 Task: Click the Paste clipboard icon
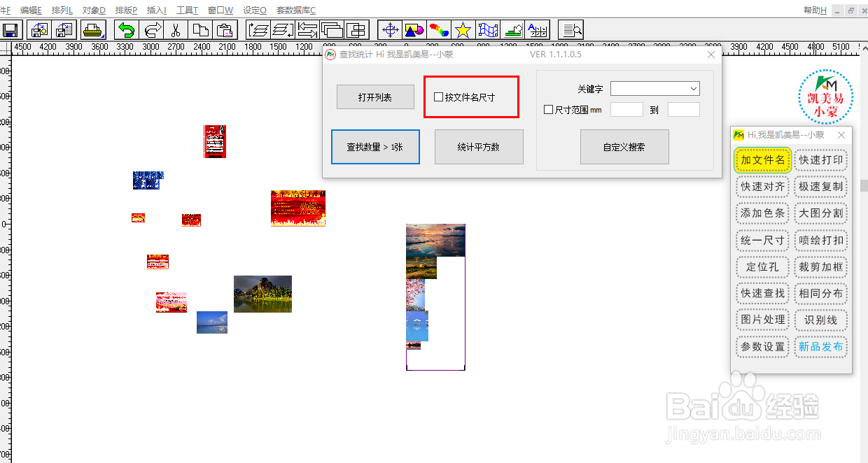224,29
